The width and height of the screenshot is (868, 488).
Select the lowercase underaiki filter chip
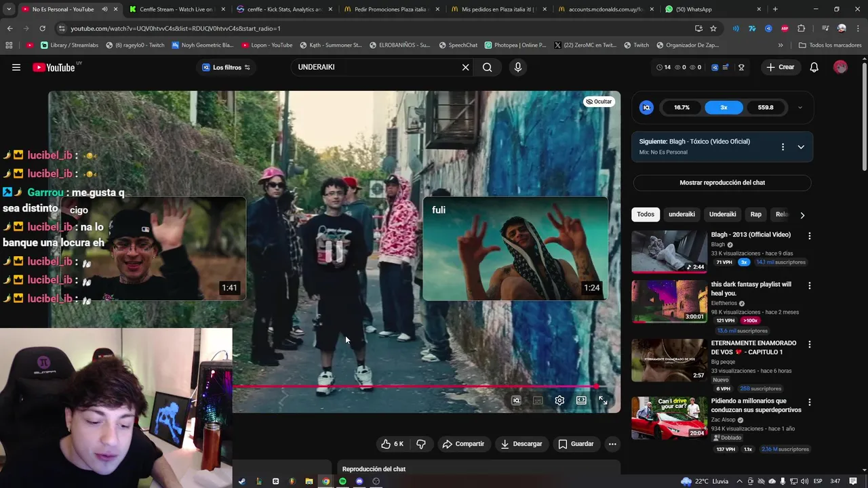[x=682, y=214]
